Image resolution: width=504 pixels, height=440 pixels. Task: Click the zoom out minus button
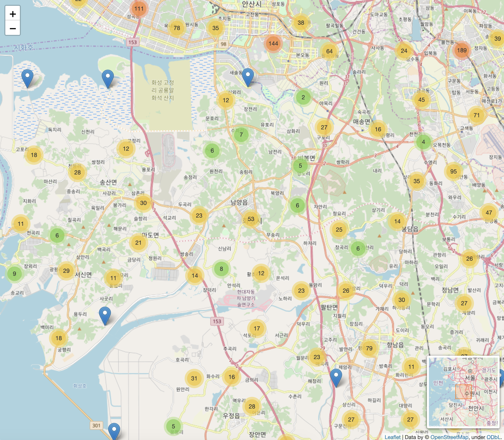point(13,29)
